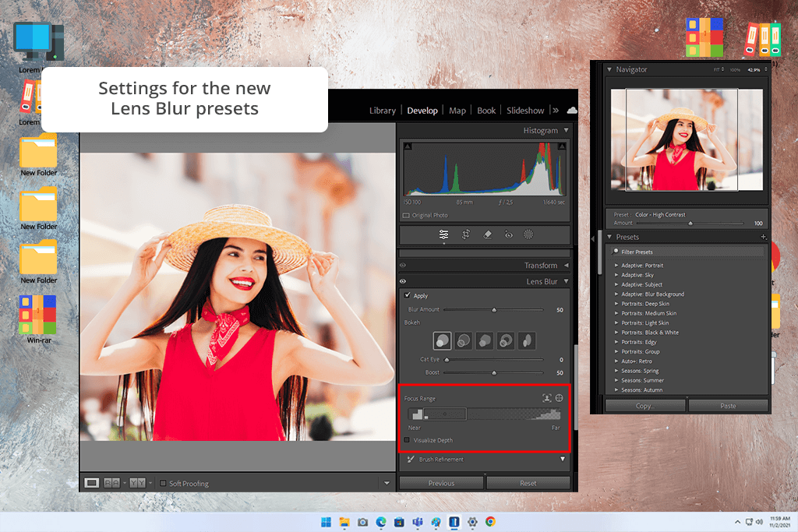The image size is (798, 532).
Task: Toggle the Lens Blur panel eye visibility
Action: (403, 281)
